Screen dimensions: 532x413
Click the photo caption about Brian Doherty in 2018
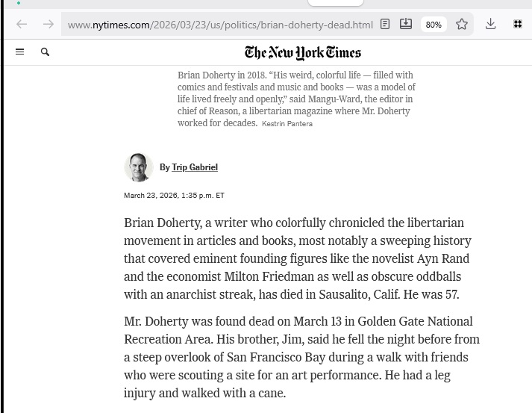coord(295,93)
